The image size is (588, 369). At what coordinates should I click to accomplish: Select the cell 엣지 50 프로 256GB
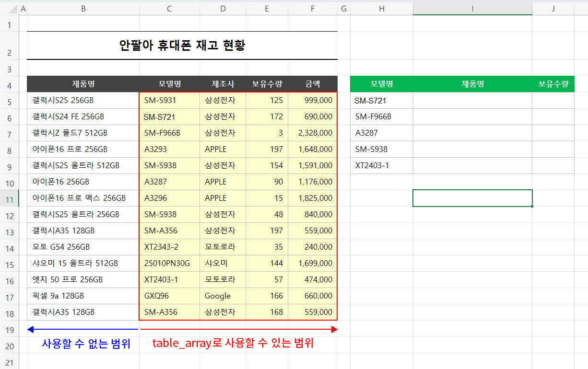83,280
